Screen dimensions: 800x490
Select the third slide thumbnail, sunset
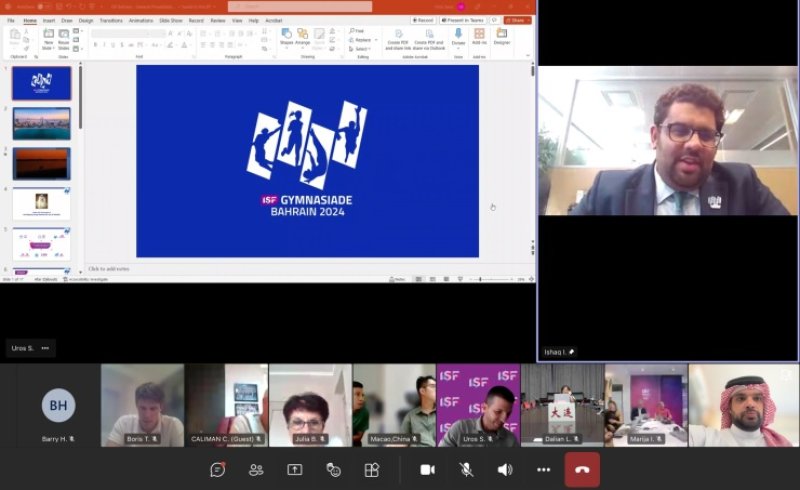(x=41, y=164)
